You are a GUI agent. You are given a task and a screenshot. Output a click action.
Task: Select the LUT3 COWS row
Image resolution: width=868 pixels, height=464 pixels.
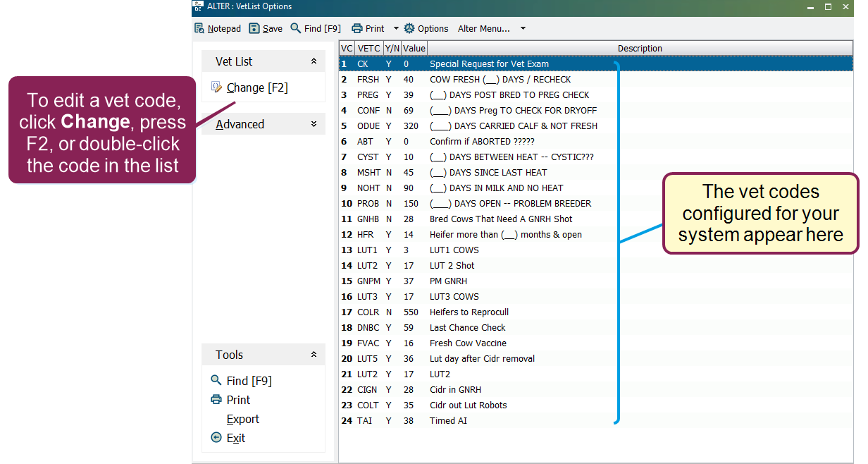pos(595,297)
